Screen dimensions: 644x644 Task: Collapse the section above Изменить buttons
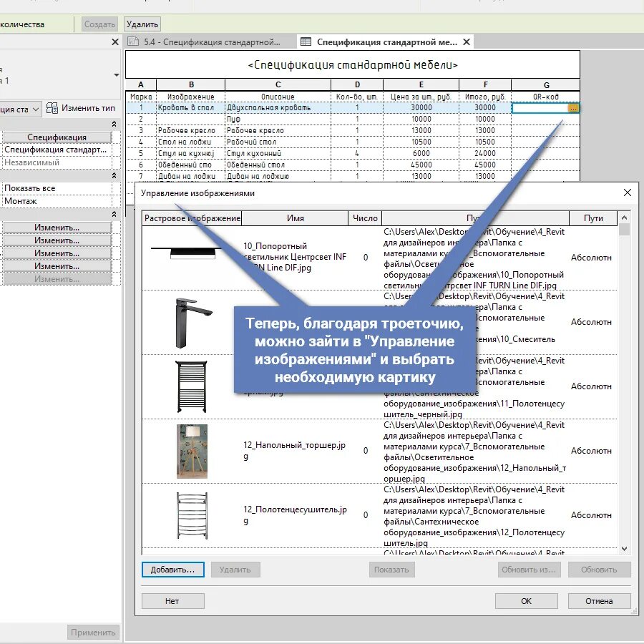[114, 214]
